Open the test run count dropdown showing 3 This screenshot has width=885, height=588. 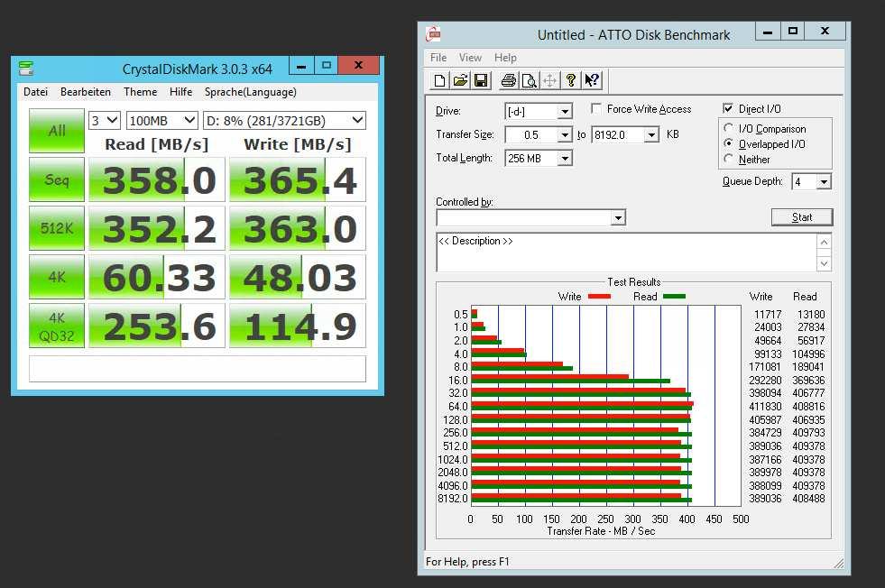coord(105,120)
